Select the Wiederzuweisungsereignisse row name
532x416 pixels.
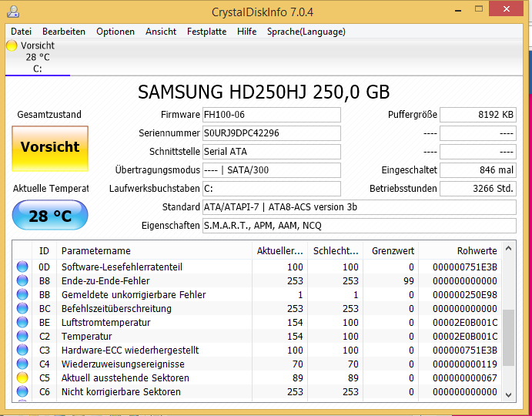(x=123, y=364)
